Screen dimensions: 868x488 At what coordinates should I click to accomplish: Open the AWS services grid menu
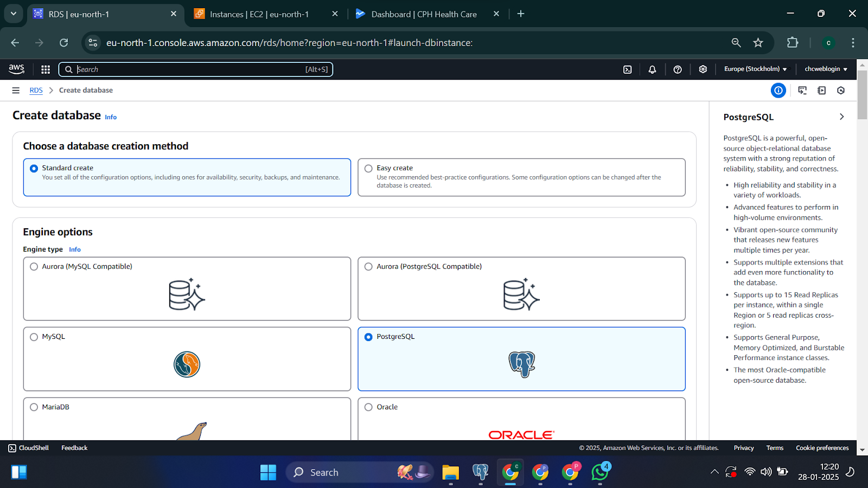(x=46, y=69)
